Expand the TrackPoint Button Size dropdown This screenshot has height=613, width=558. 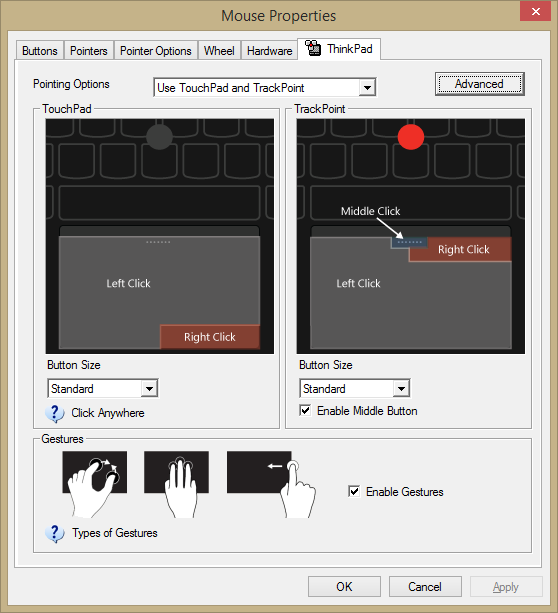pos(355,388)
